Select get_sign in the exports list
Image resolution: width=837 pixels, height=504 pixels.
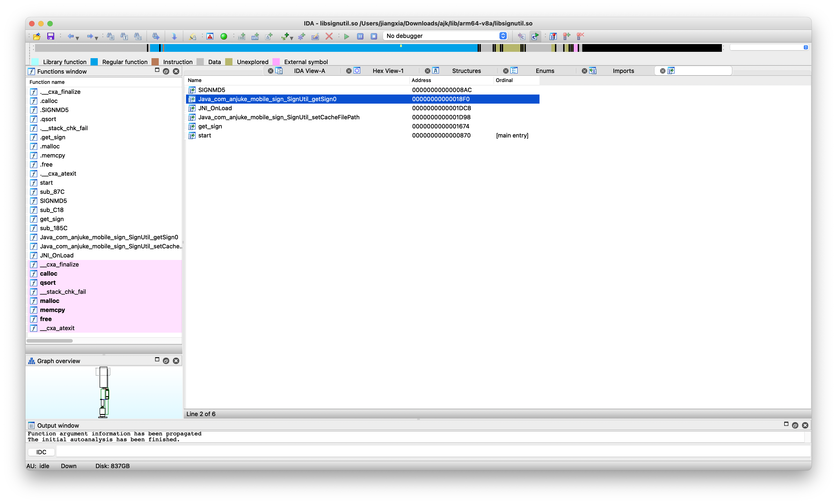[x=363, y=127]
